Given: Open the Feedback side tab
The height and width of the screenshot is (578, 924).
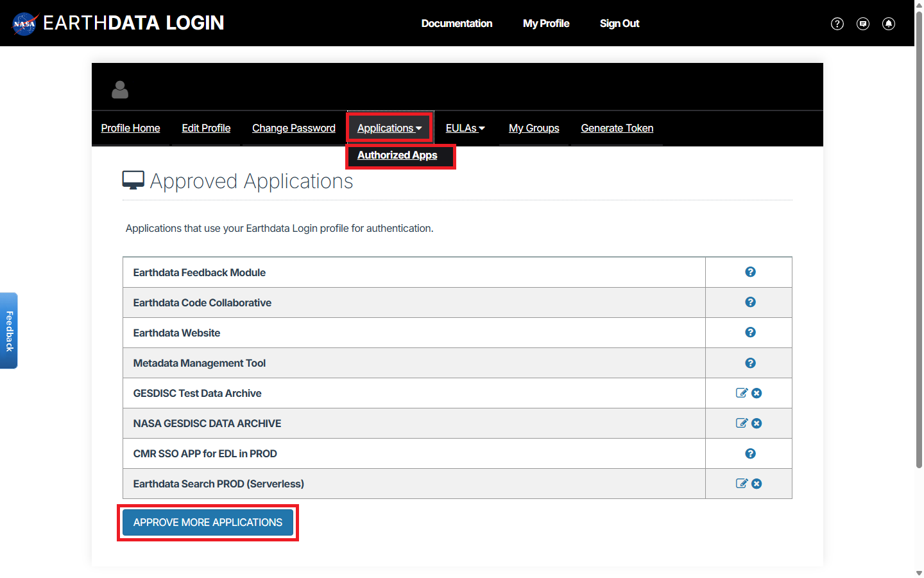Looking at the screenshot, I should [x=9, y=331].
